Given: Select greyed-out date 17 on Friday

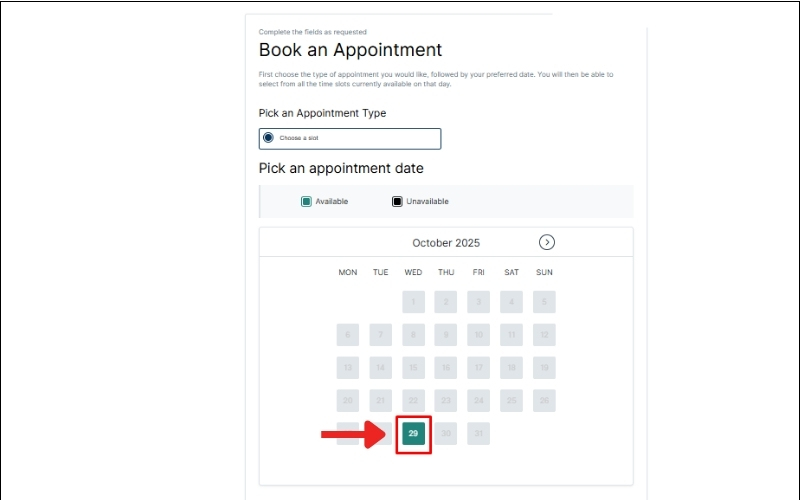Looking at the screenshot, I should pos(479,368).
